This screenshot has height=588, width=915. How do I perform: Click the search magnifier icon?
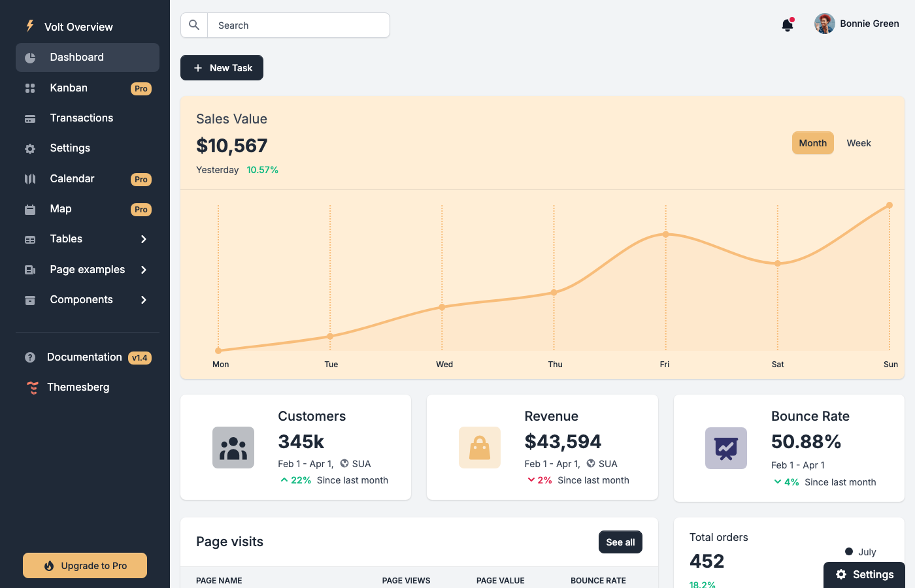(194, 25)
